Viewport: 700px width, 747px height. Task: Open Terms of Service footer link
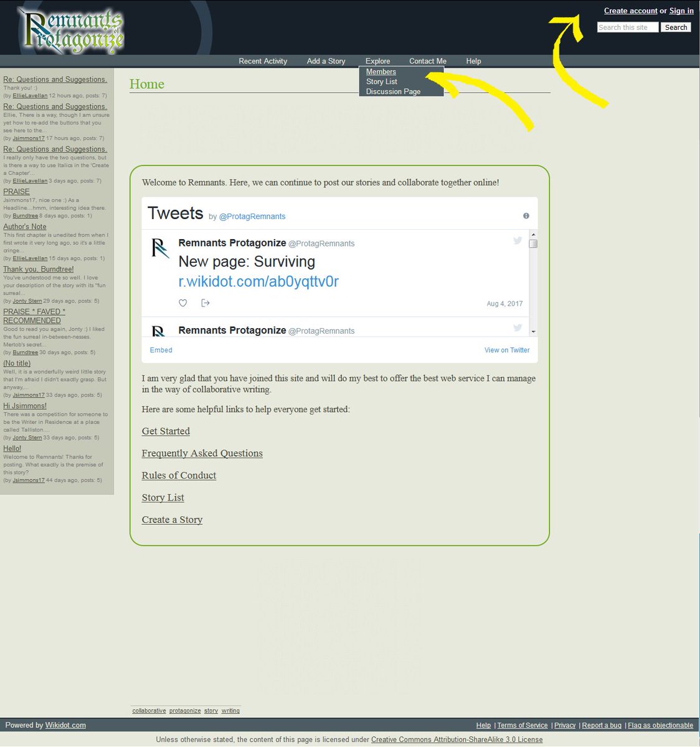[522, 725]
